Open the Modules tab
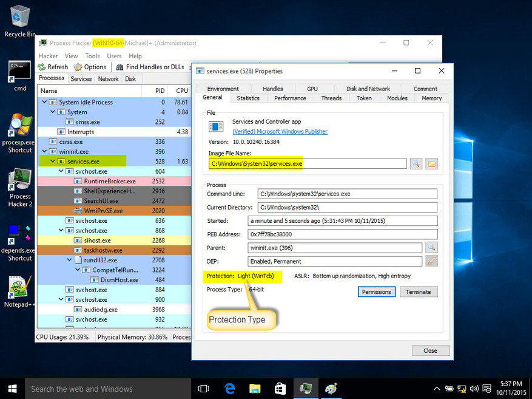 397,98
